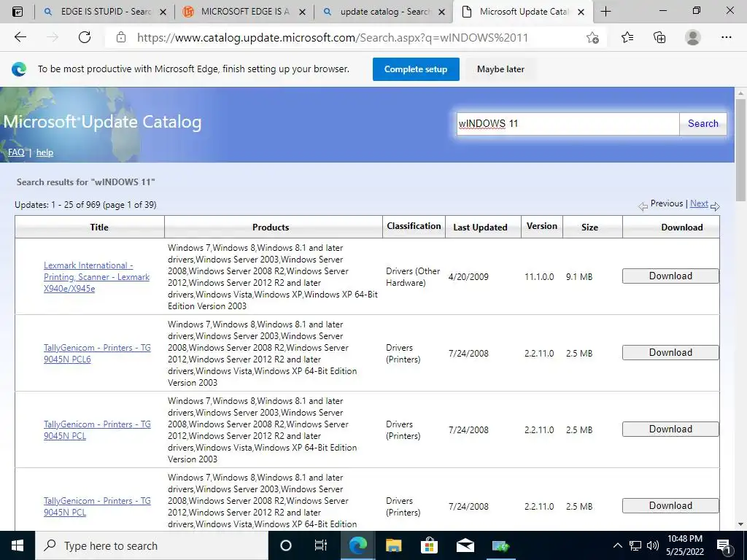Click the scrollbar down arrow
The width and height of the screenshot is (747, 560).
740,525
